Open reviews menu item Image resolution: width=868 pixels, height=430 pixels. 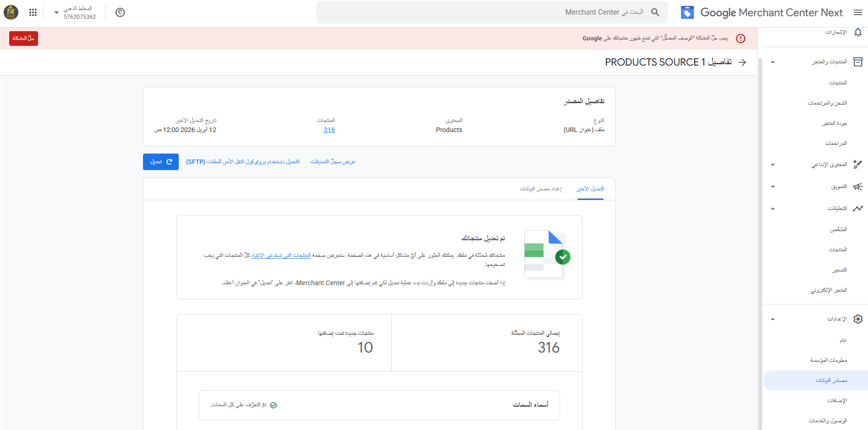836,143
